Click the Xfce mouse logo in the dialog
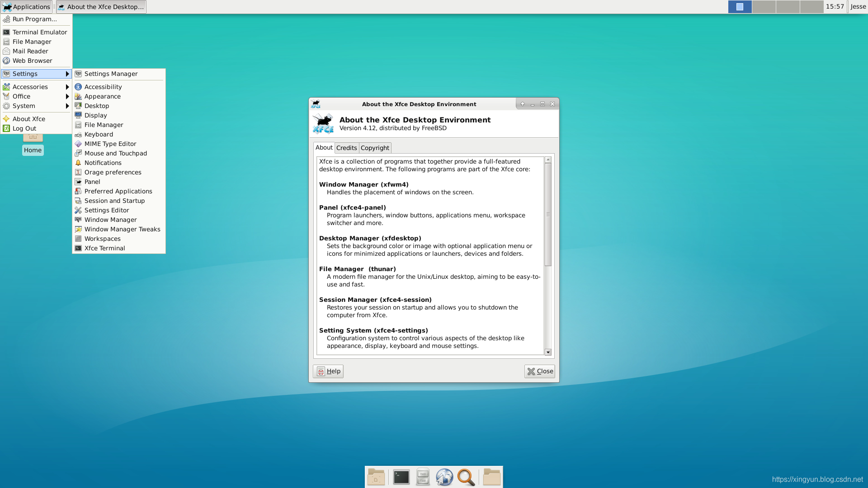 tap(322, 124)
